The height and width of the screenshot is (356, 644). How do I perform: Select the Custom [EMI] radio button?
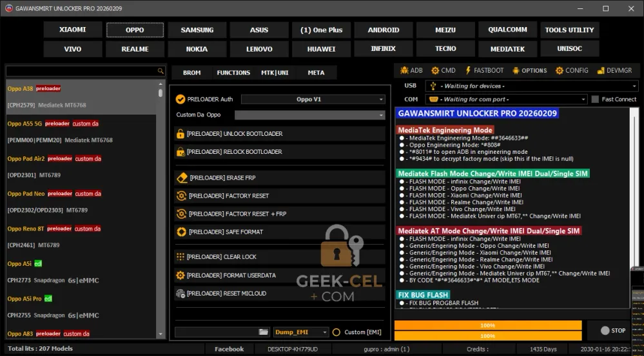point(337,332)
